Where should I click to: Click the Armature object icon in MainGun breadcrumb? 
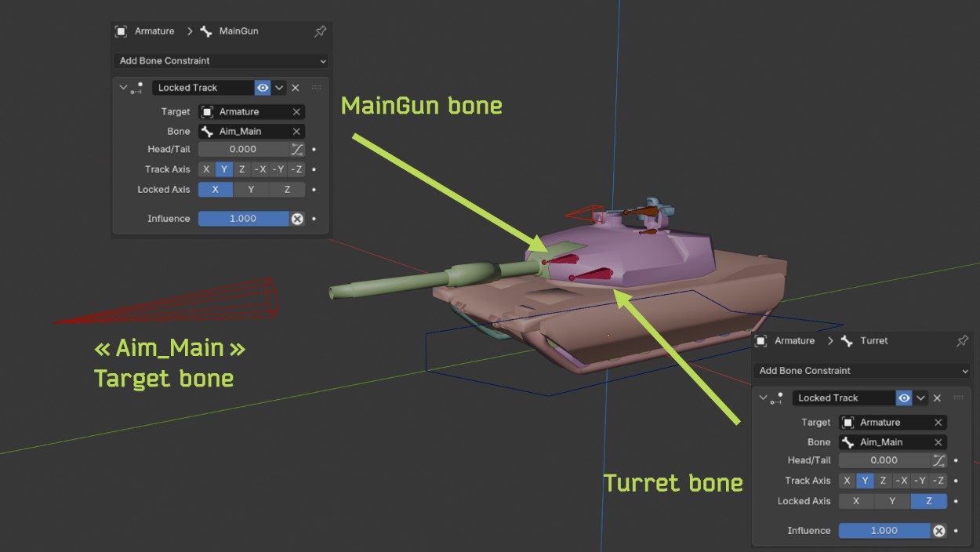(x=121, y=31)
